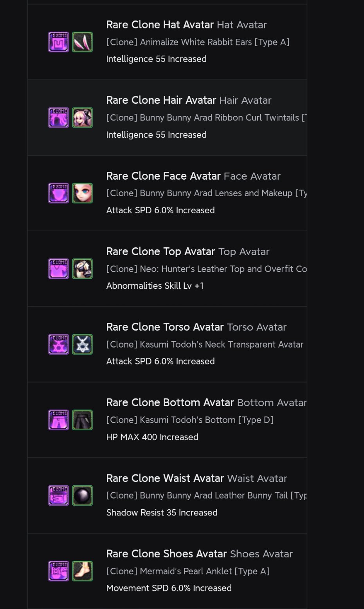Open the Rare Clone Hair Avatar title

pyautogui.click(x=161, y=100)
